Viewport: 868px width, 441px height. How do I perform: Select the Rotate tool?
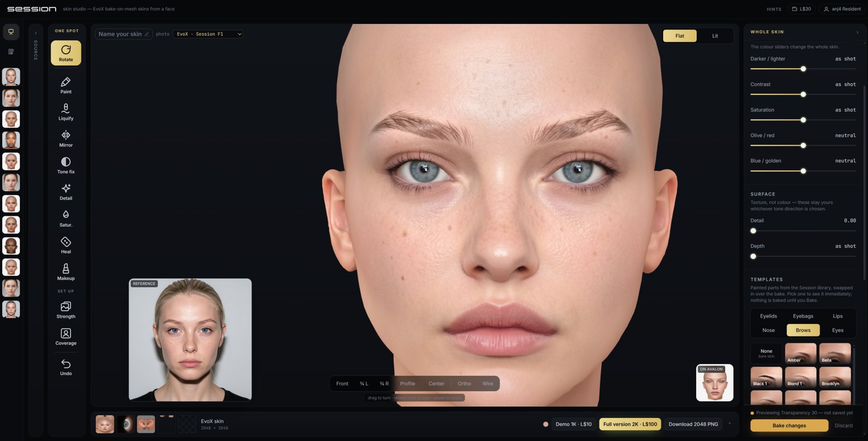click(66, 53)
